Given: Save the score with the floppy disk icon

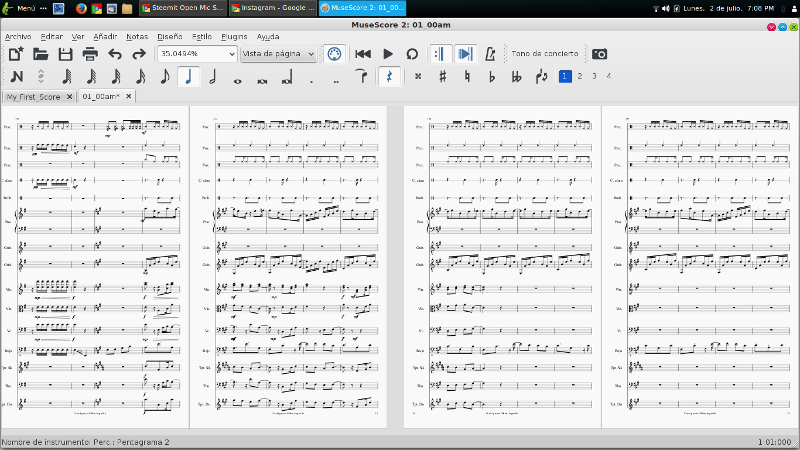Looking at the screenshot, I should [x=65, y=54].
